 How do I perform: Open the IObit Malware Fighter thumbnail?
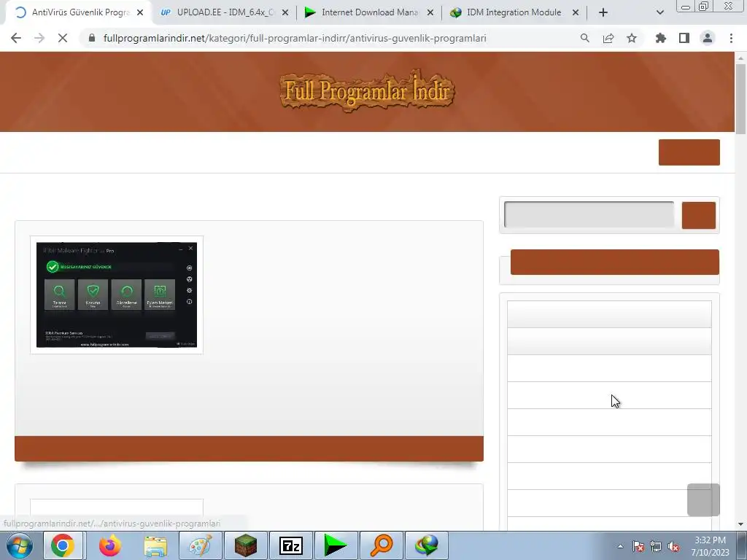point(117,295)
